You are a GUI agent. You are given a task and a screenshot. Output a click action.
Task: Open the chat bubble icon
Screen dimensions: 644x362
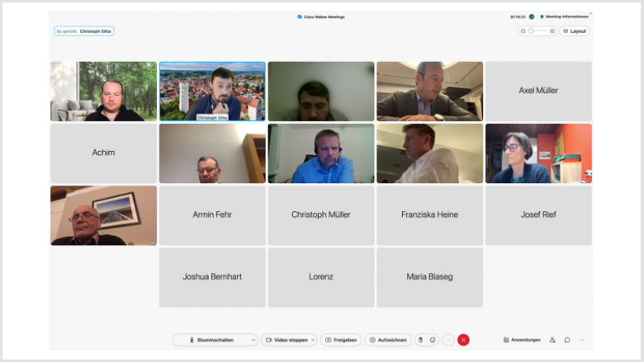coord(567,340)
